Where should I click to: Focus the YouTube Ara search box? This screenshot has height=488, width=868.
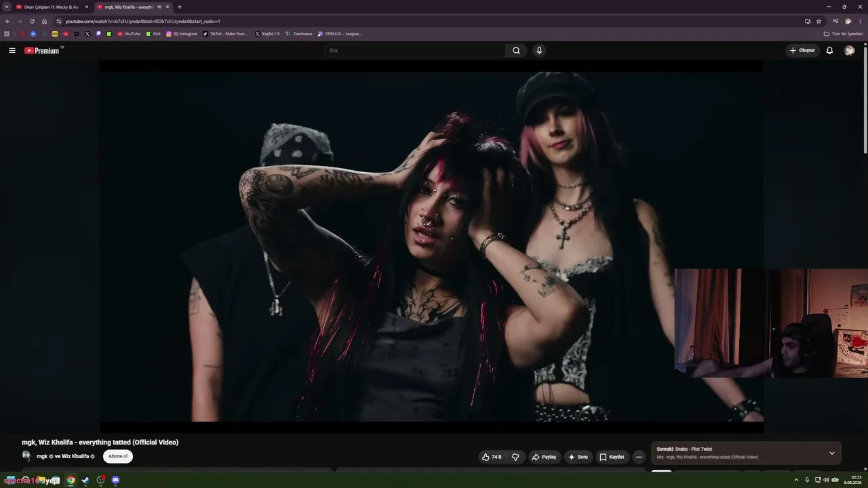(x=414, y=50)
